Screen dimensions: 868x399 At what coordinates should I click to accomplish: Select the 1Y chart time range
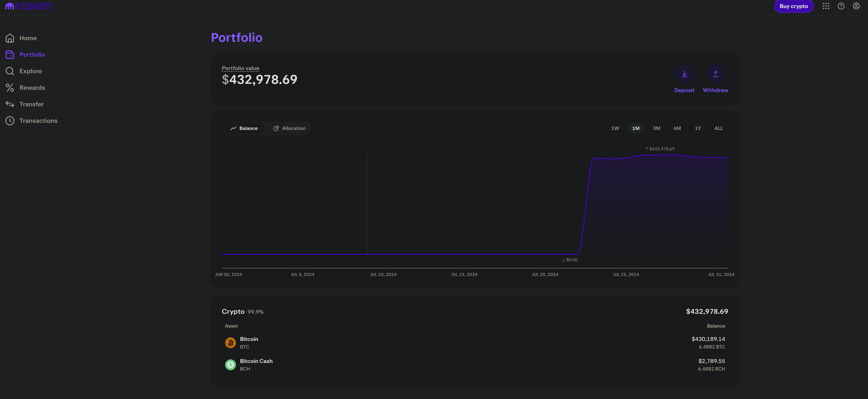[698, 128]
